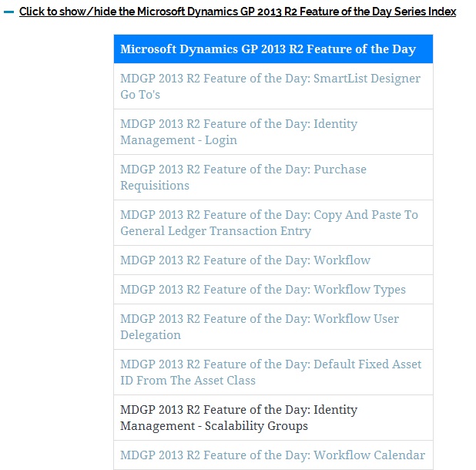Open the Purchase Requisitions feature link

[243, 177]
